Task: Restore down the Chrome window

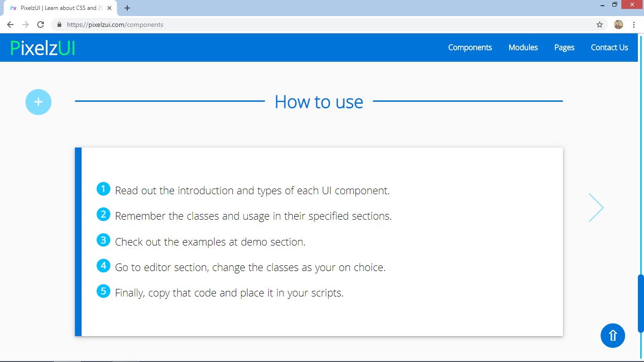Action: 615,5
